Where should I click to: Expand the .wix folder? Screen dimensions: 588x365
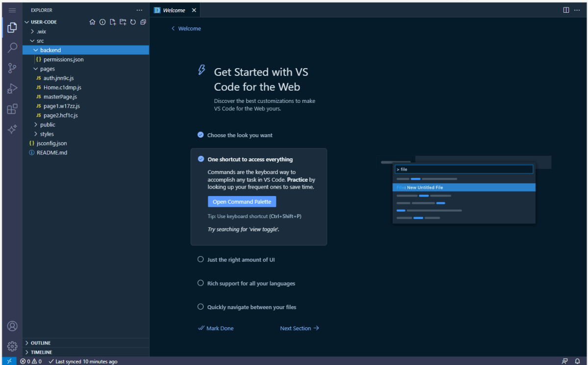click(86, 31)
